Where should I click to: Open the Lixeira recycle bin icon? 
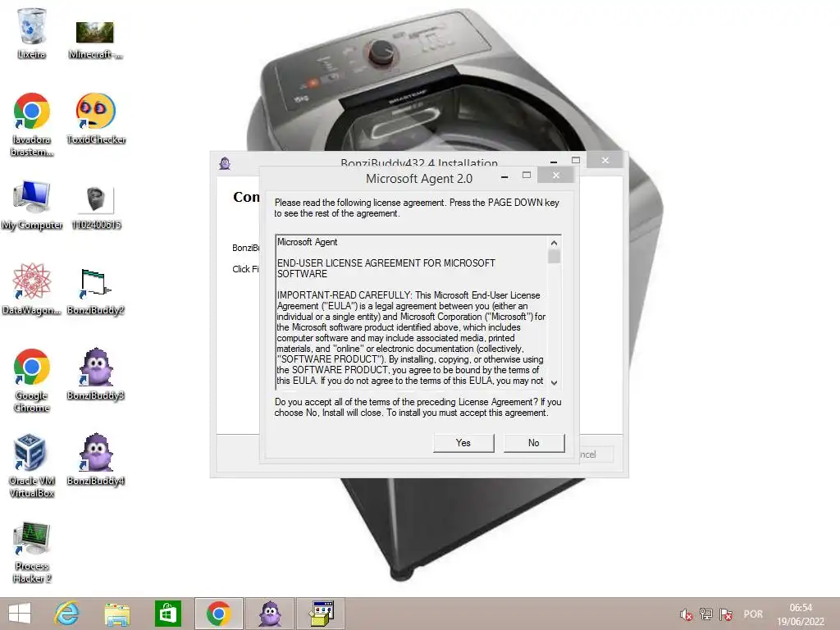click(x=32, y=33)
